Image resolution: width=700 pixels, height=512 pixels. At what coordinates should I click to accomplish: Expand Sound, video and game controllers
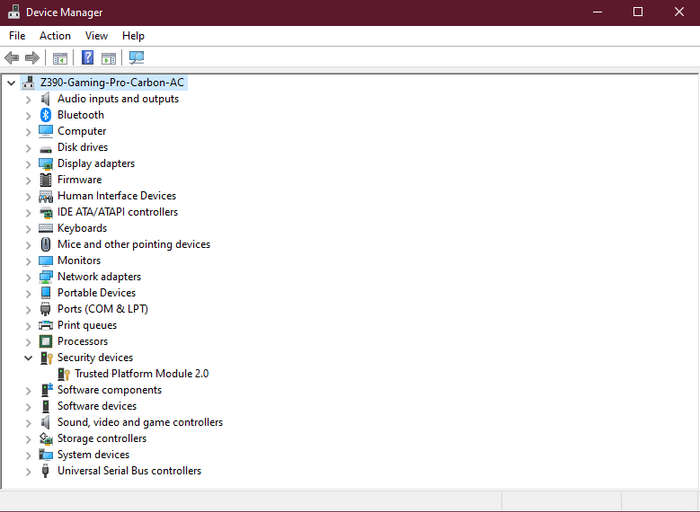point(28,423)
